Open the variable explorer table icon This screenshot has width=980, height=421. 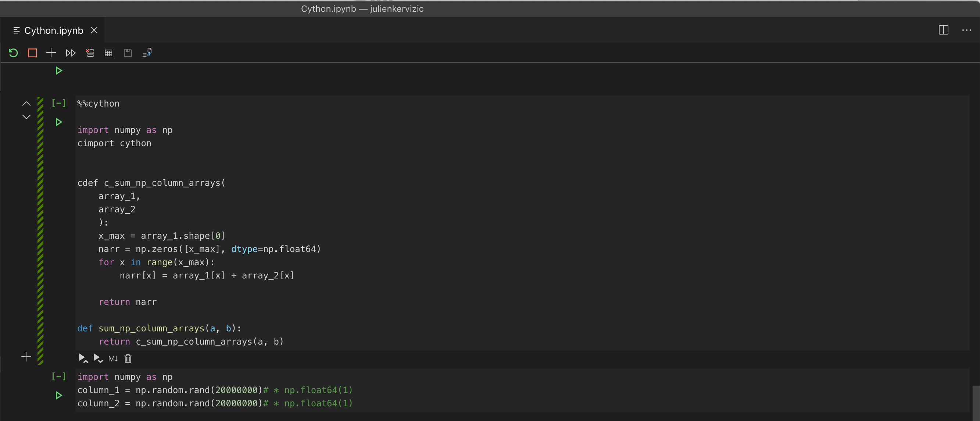(108, 53)
